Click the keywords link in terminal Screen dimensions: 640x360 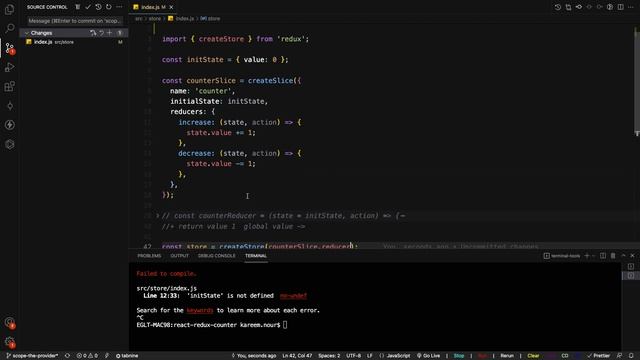[x=200, y=310]
